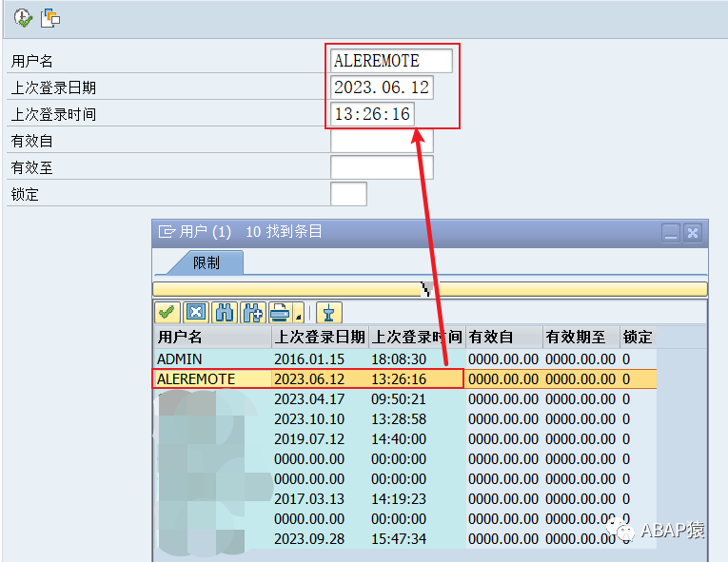This screenshot has width=728, height=562.
Task: Click the print icon in the popup toolbar
Action: coord(281,312)
